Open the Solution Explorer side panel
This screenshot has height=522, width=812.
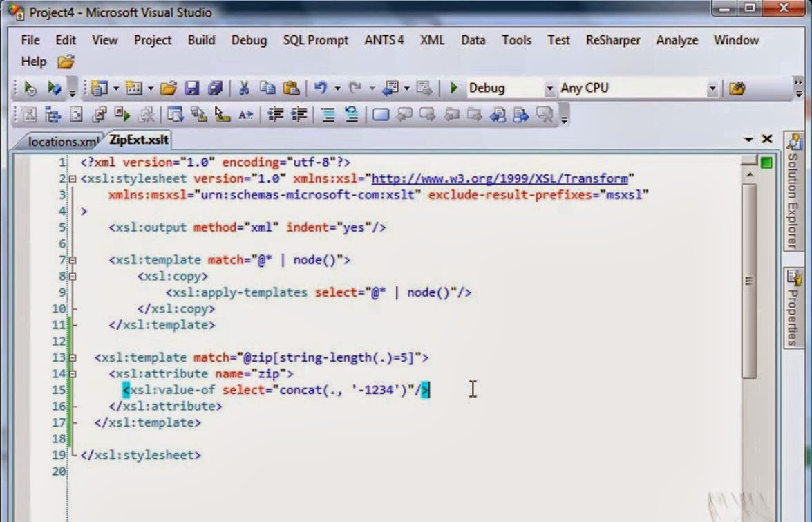[x=793, y=192]
